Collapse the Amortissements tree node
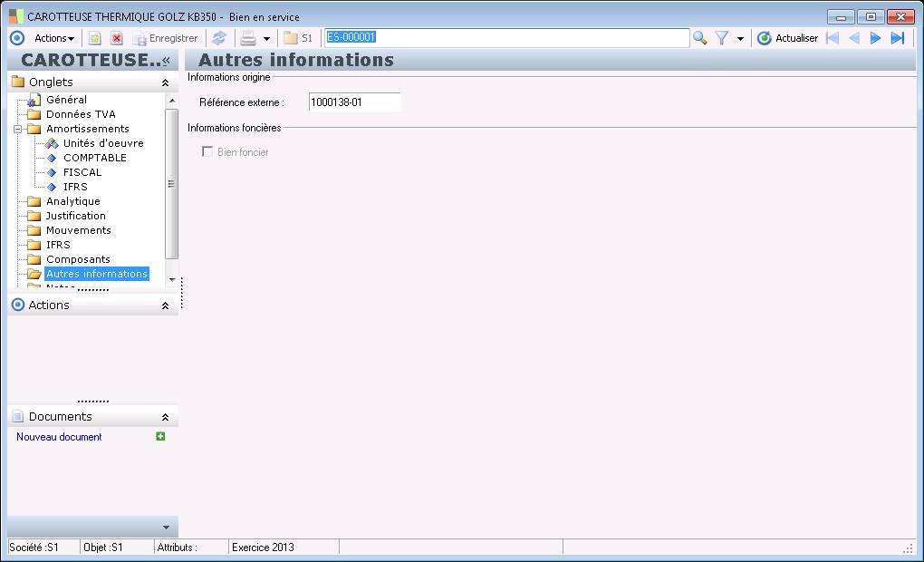The width and height of the screenshot is (924, 562). pos(18,129)
